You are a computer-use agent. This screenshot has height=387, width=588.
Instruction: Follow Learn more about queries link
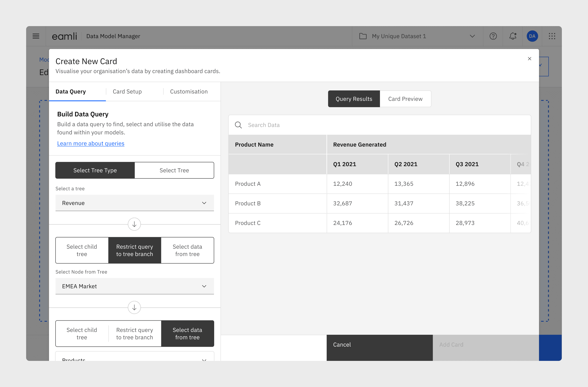91,143
